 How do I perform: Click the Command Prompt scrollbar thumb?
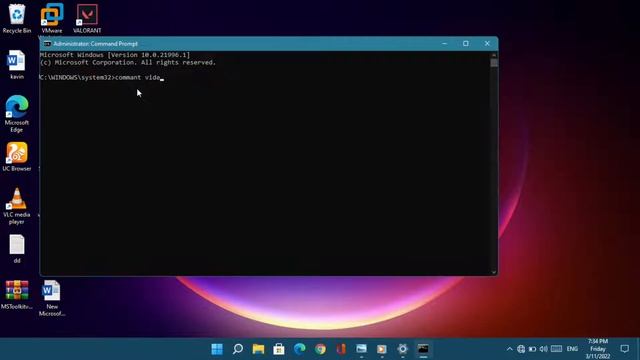click(x=494, y=63)
